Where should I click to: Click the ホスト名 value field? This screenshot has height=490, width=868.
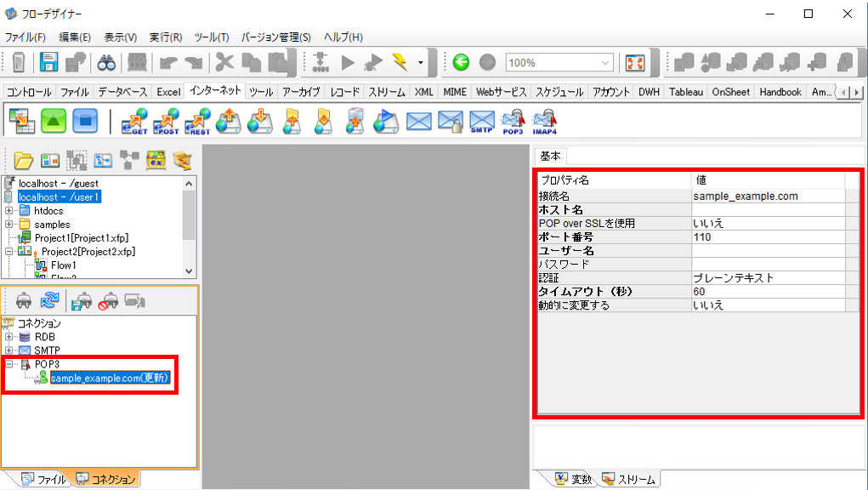[x=768, y=210]
